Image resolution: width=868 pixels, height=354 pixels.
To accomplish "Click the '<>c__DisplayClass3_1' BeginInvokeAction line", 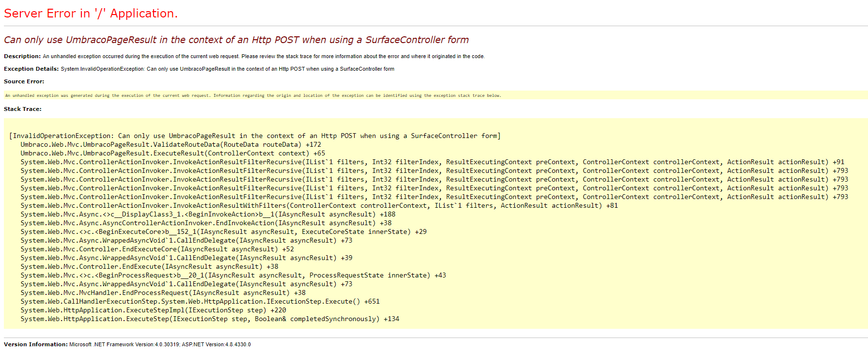I will tap(208, 215).
